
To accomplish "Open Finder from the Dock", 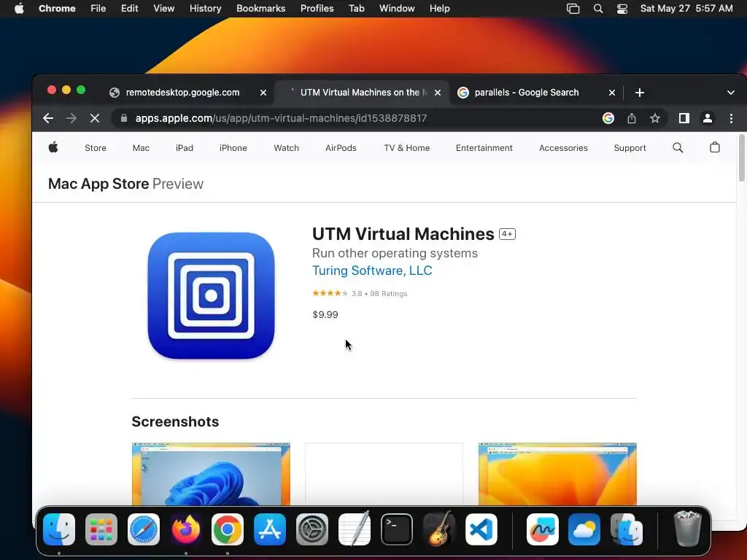I will click(x=59, y=529).
